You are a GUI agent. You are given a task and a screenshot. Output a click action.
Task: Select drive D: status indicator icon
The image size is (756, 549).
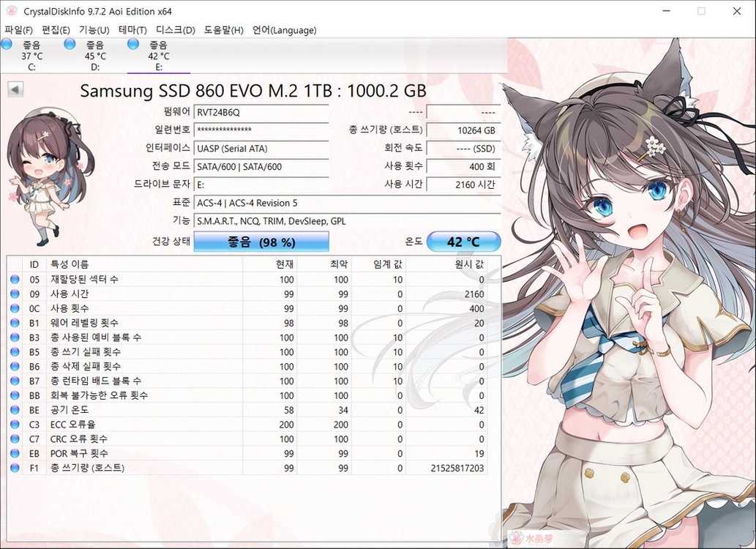coord(70,44)
